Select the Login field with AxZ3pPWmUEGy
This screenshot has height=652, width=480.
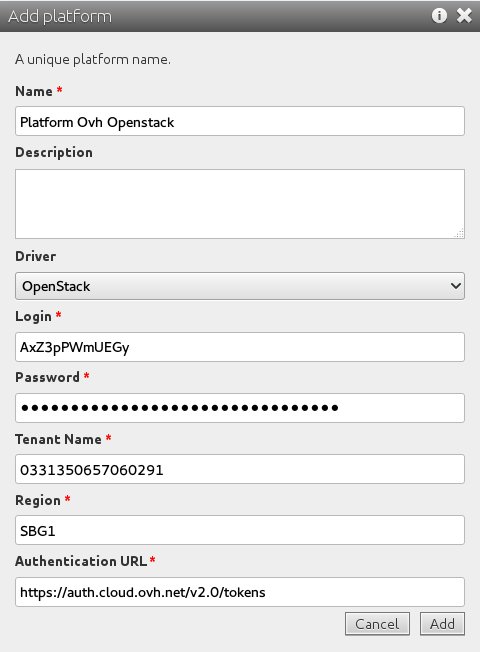(x=240, y=347)
